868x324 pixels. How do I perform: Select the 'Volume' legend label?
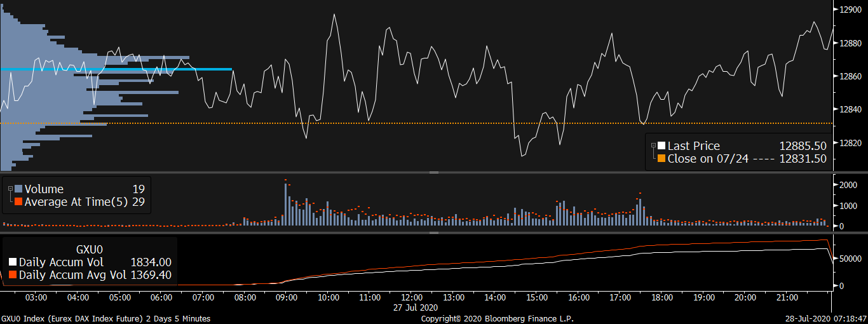44,189
